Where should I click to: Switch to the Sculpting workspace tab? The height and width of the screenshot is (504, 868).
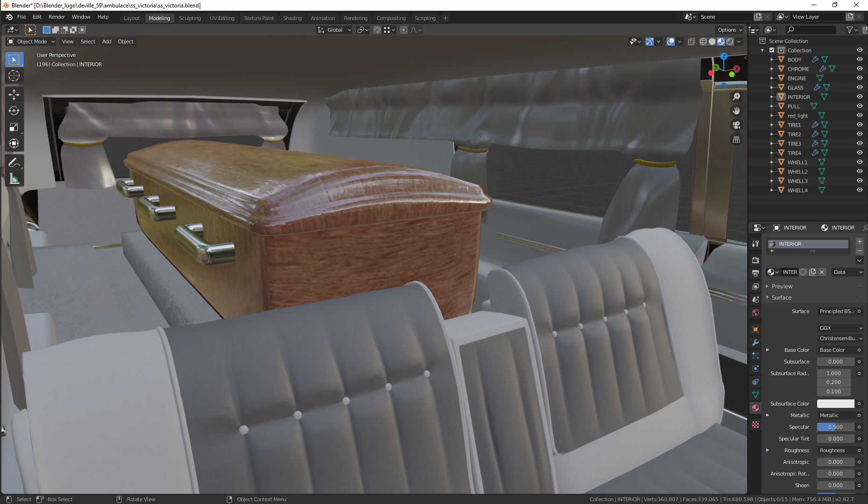coord(190,18)
